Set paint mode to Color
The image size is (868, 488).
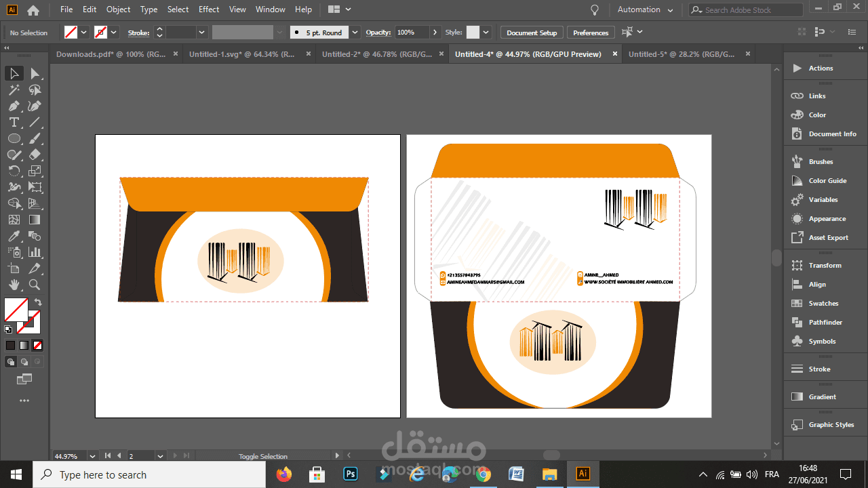click(x=10, y=345)
